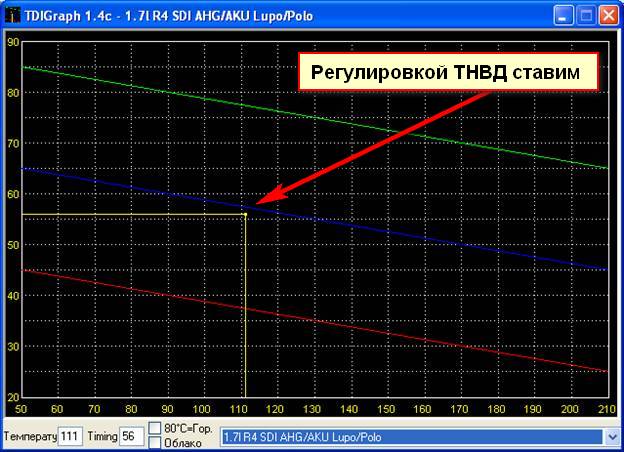Click the y-axis value 20

[x=13, y=397]
